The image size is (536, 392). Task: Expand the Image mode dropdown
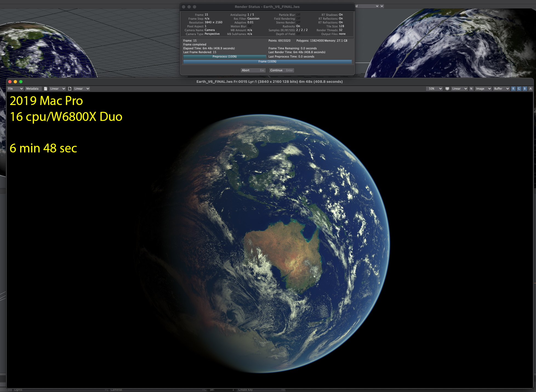[483, 89]
